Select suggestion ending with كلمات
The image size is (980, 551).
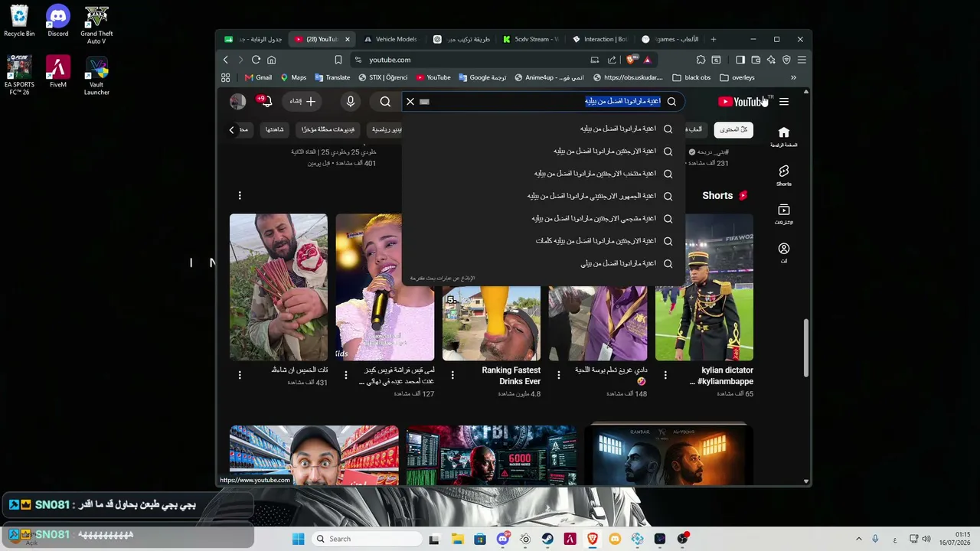click(543, 241)
